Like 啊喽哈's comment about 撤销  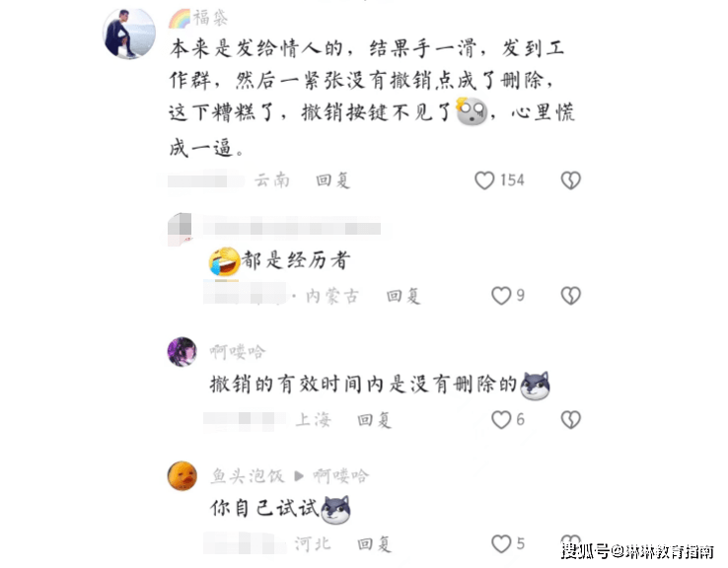tap(501, 420)
